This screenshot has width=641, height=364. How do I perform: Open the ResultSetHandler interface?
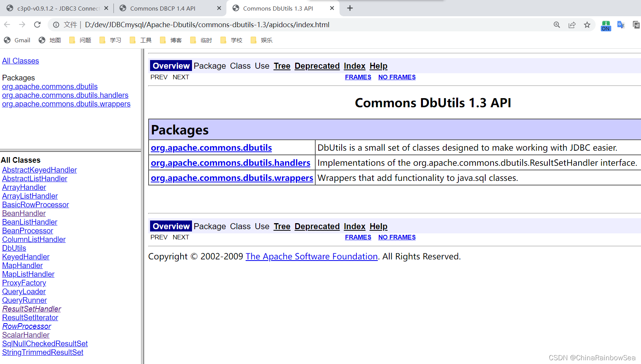(32, 309)
